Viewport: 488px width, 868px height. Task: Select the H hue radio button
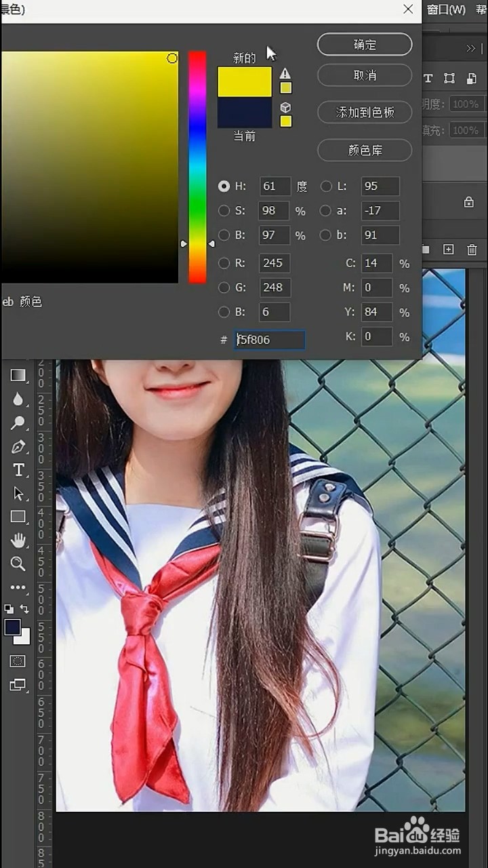[224, 186]
